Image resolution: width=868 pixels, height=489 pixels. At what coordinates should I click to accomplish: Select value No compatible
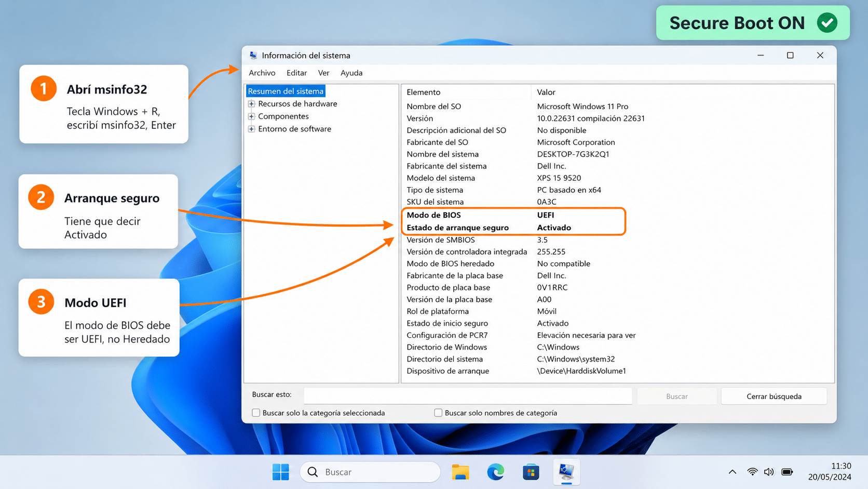[x=563, y=264]
